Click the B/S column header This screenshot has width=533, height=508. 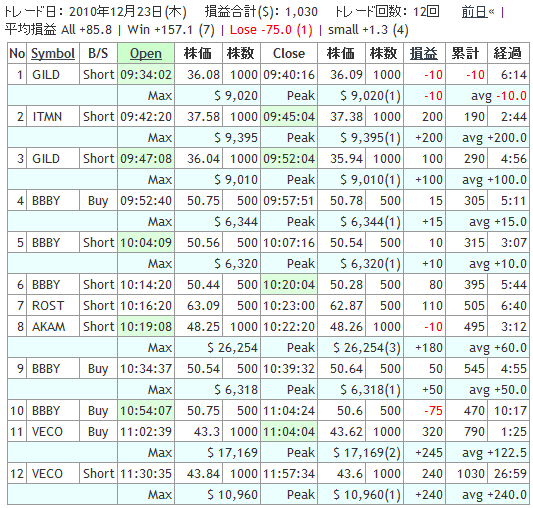(98, 53)
